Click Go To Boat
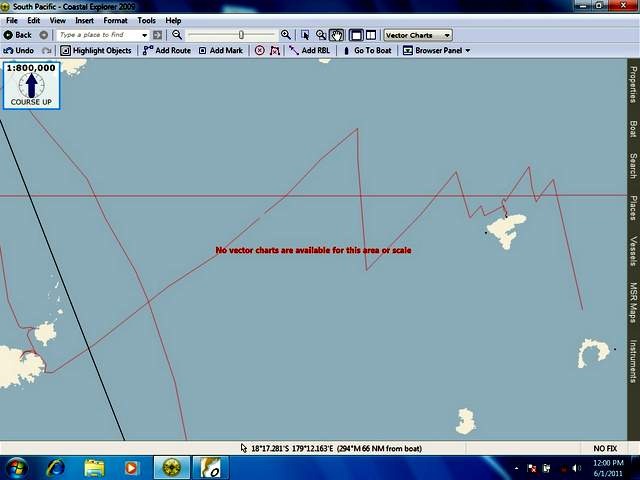The width and height of the screenshot is (640, 480). click(367, 51)
